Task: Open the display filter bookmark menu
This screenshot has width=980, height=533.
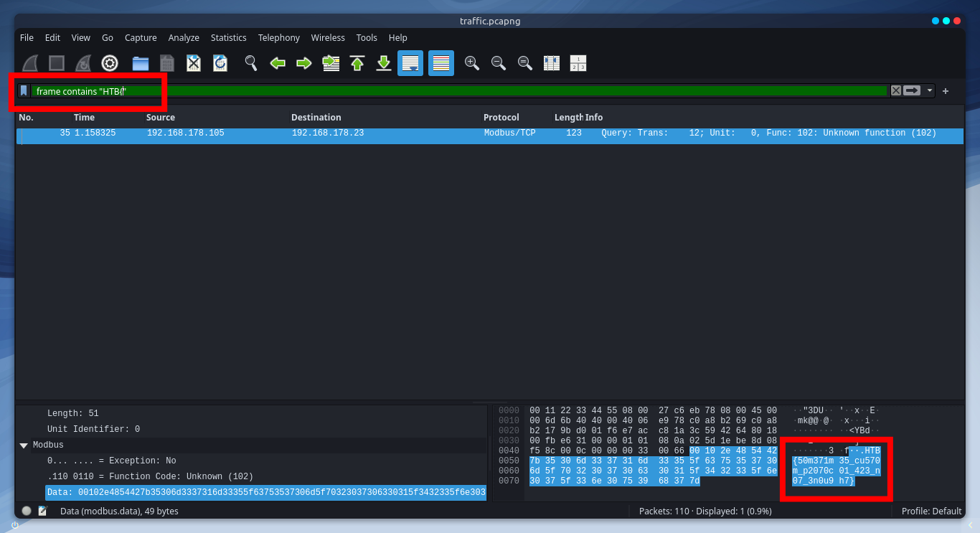Action: [x=24, y=91]
